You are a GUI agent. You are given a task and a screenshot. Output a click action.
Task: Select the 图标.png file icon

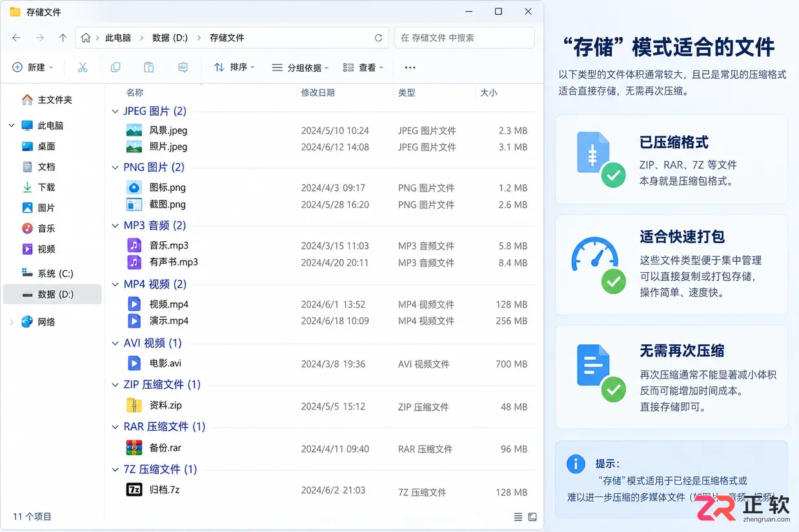(134, 188)
